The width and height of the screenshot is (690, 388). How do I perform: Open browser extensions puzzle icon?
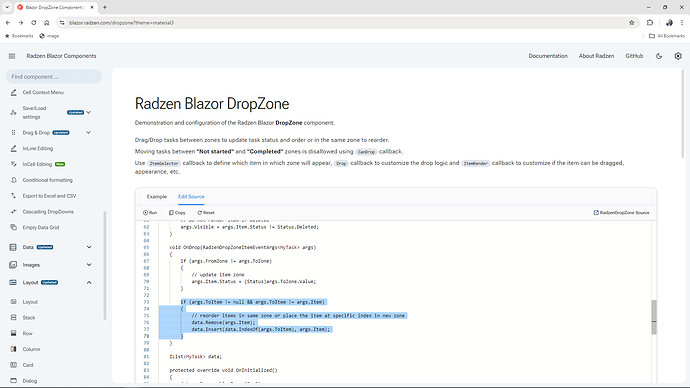(x=650, y=22)
